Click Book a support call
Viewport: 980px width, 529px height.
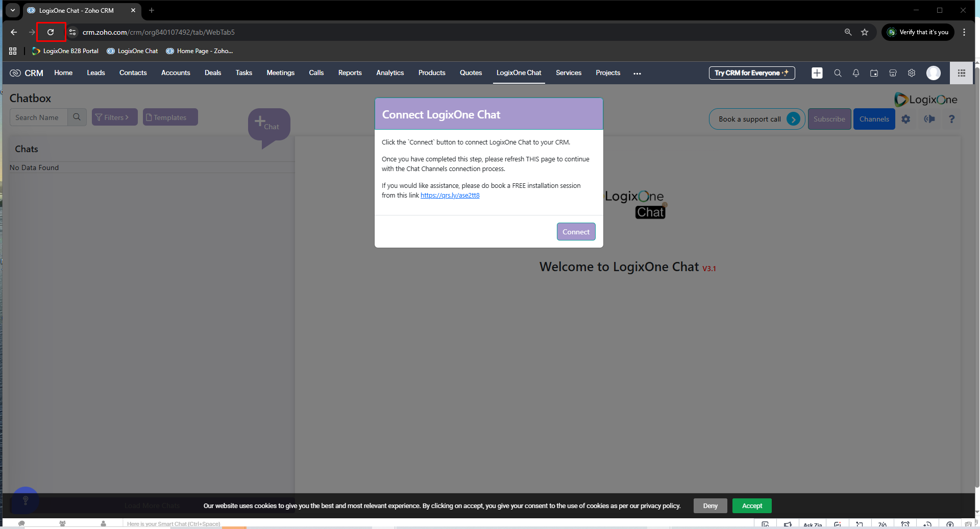pyautogui.click(x=757, y=119)
